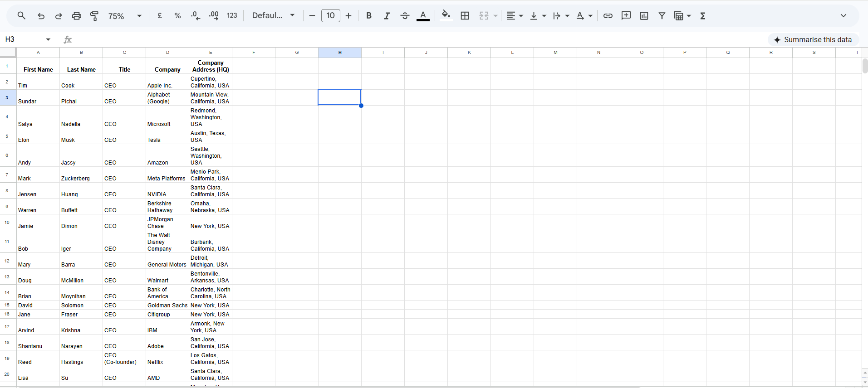This screenshot has height=388, width=868.
Task: Click the formula bar fx icon
Action: (68, 40)
